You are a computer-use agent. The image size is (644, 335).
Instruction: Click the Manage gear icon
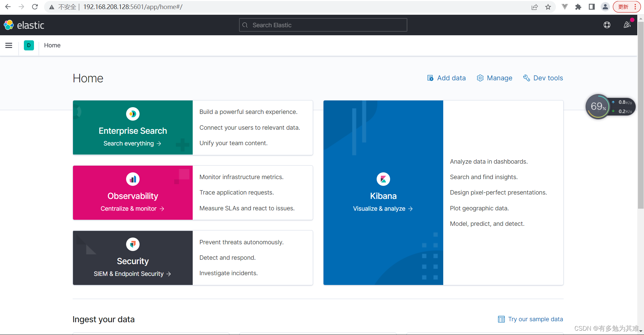[x=480, y=78]
